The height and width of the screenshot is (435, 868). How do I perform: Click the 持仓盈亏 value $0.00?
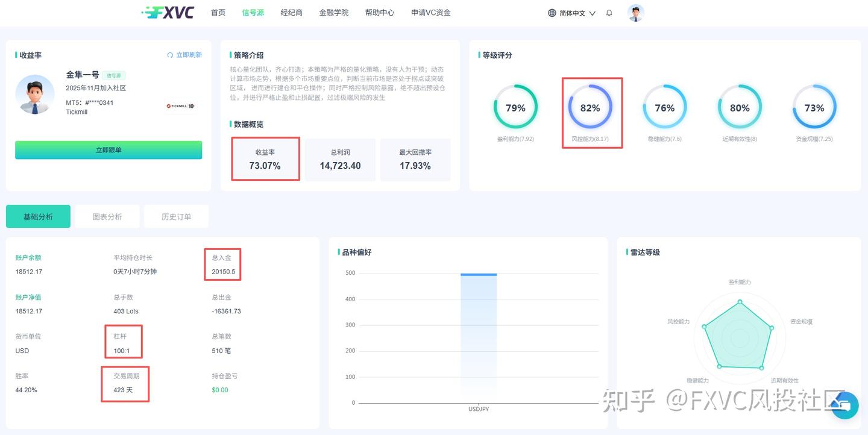[x=220, y=390]
